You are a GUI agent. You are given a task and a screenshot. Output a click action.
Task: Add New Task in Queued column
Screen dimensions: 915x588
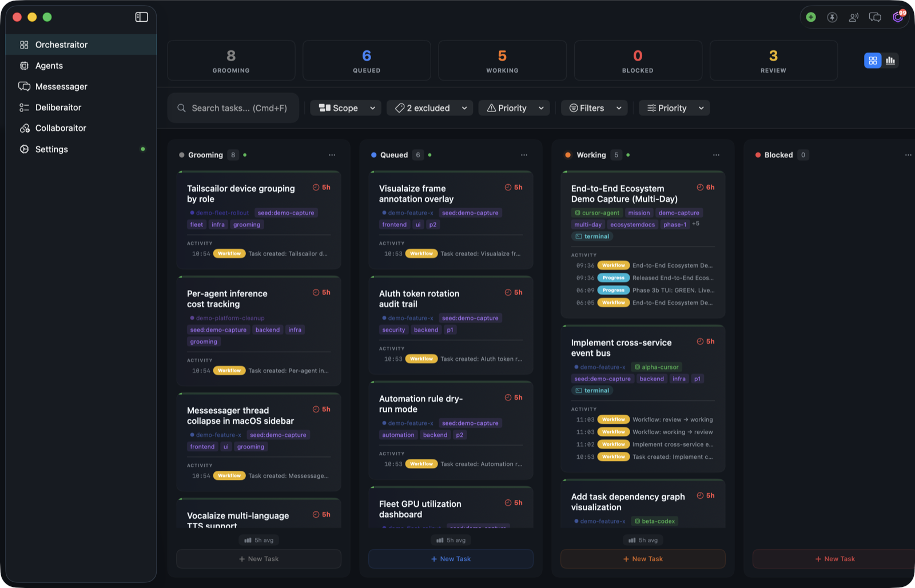pyautogui.click(x=451, y=559)
